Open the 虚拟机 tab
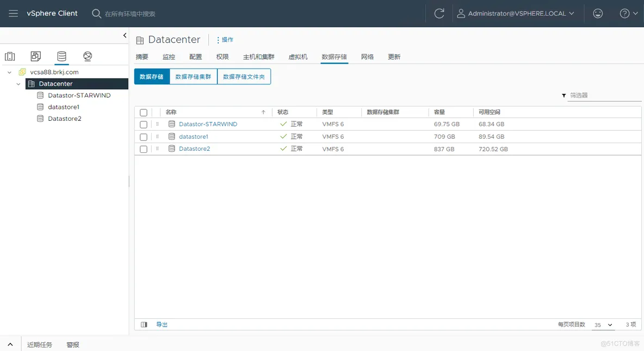 tap(298, 57)
